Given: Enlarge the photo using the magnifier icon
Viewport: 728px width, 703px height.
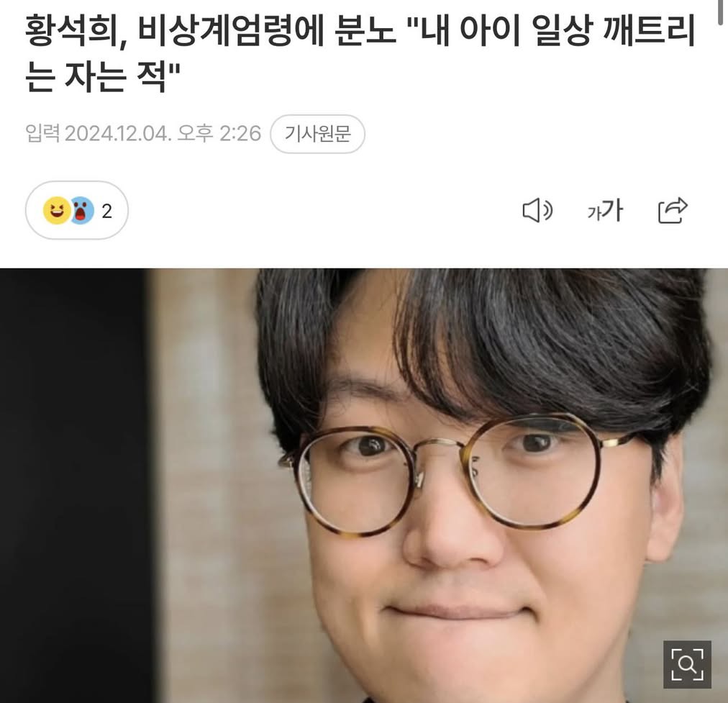Looking at the screenshot, I should click(x=687, y=664).
